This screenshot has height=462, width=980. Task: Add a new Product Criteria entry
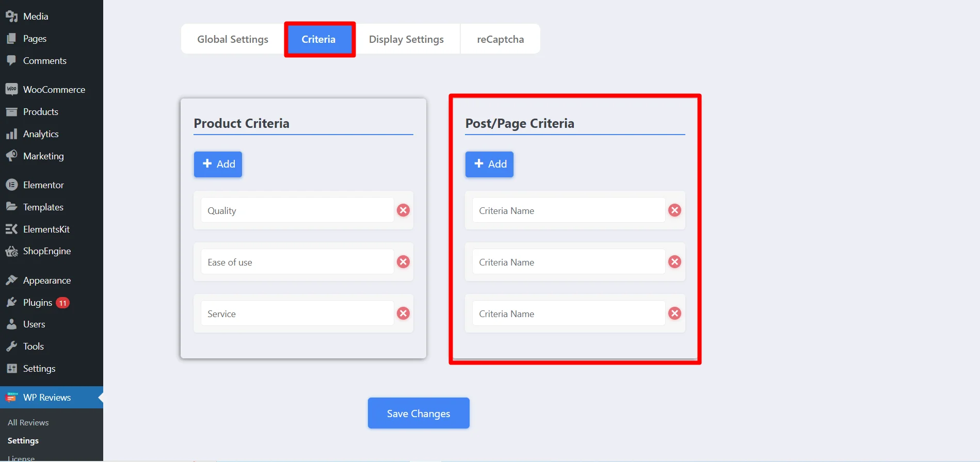pyautogui.click(x=218, y=164)
